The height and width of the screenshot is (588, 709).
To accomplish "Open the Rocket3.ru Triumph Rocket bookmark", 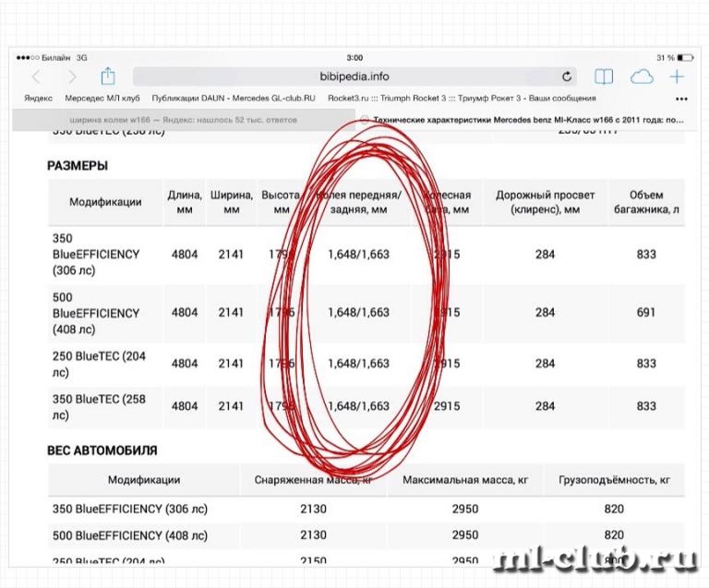I will [463, 98].
